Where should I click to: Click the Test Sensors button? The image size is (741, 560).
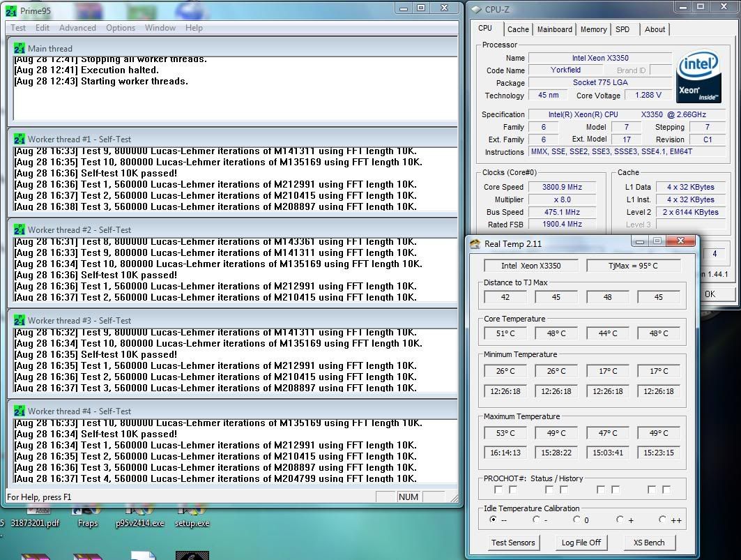click(513, 543)
